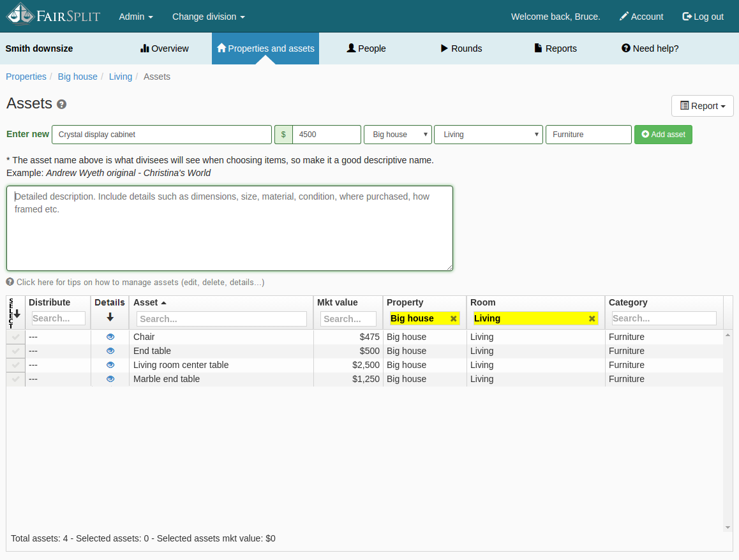Click the Distribute column header
739x560 pixels.
click(50, 302)
